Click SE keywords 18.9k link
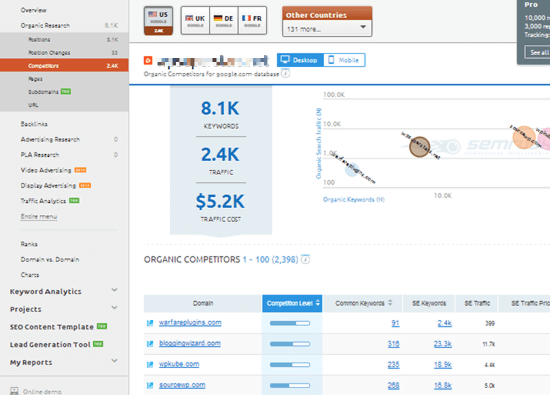The height and width of the screenshot is (395, 550). (443, 365)
